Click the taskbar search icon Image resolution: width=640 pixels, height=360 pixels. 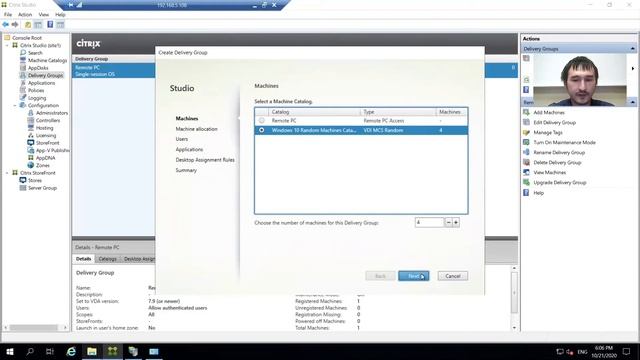pos(30,351)
